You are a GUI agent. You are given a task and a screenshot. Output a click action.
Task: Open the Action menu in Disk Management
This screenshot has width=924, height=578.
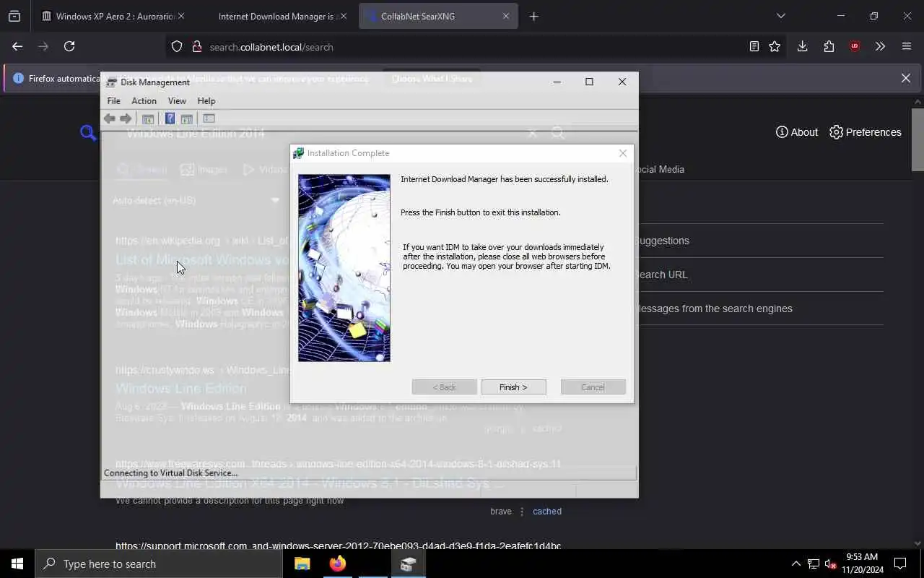click(x=144, y=101)
